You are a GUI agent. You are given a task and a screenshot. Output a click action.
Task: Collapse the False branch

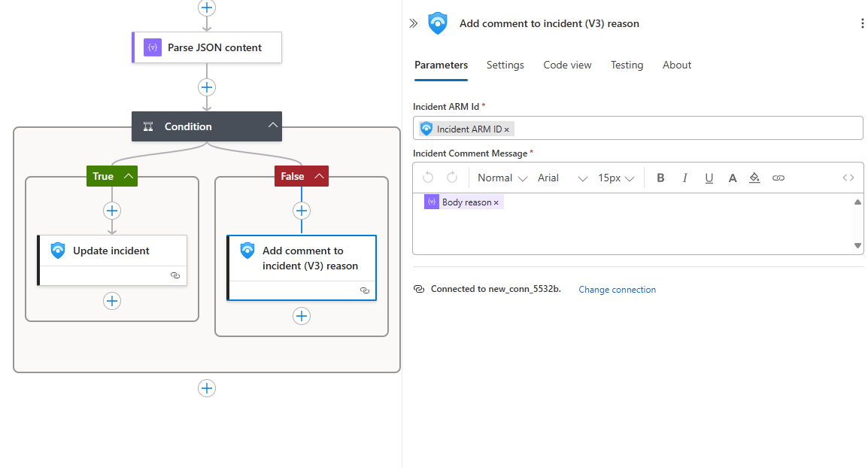[319, 176]
